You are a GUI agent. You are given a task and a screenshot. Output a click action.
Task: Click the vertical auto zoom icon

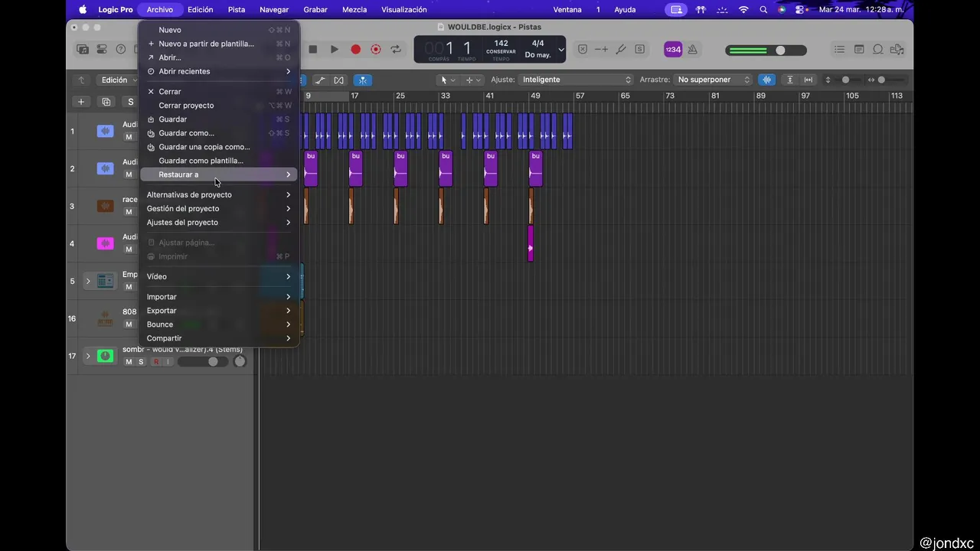790,80
